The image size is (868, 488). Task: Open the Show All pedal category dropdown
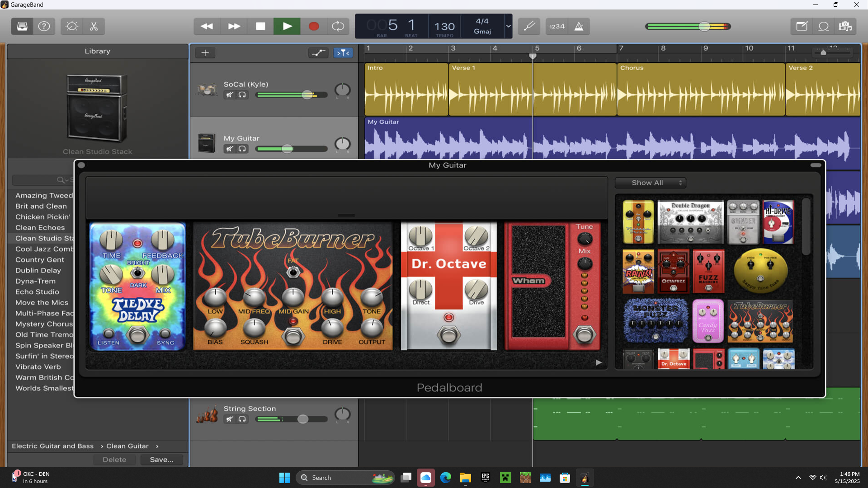coord(651,183)
